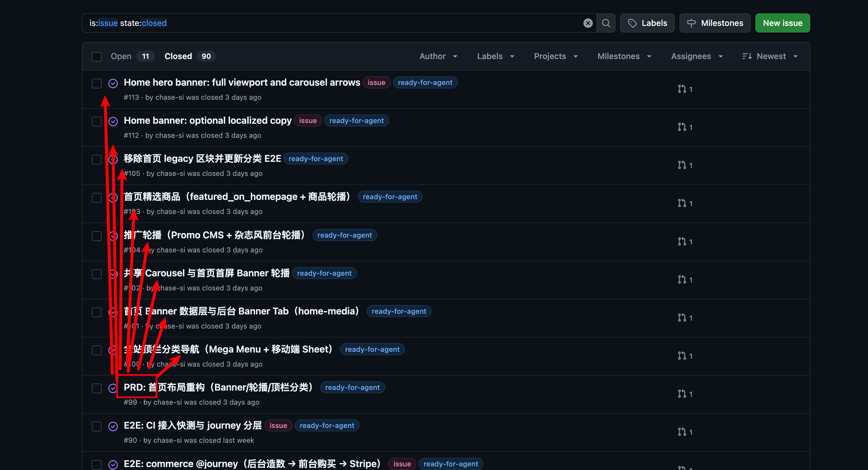Open E2E: commerce @journey issue
Viewport: 868px width, 470px height.
[x=252, y=463]
